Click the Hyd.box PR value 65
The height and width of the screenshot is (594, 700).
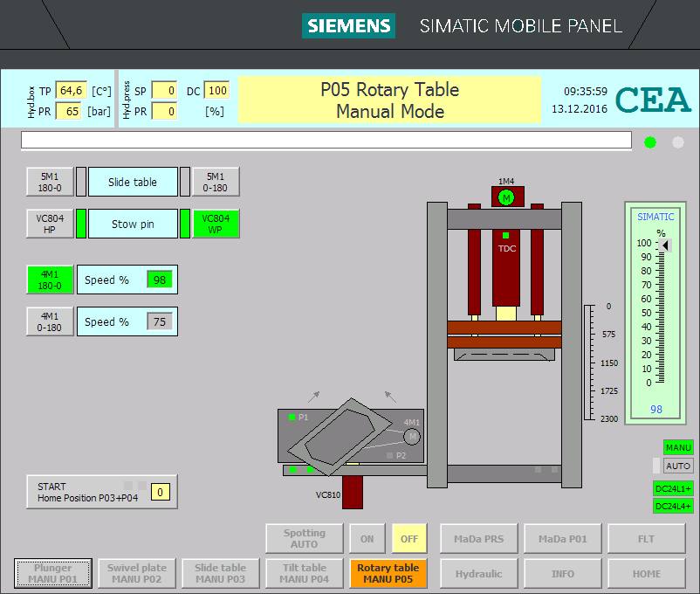(68, 111)
